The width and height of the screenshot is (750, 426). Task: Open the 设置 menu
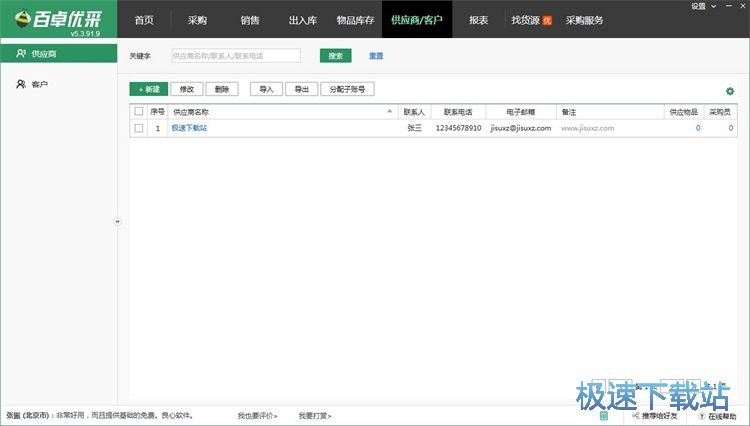click(x=698, y=6)
